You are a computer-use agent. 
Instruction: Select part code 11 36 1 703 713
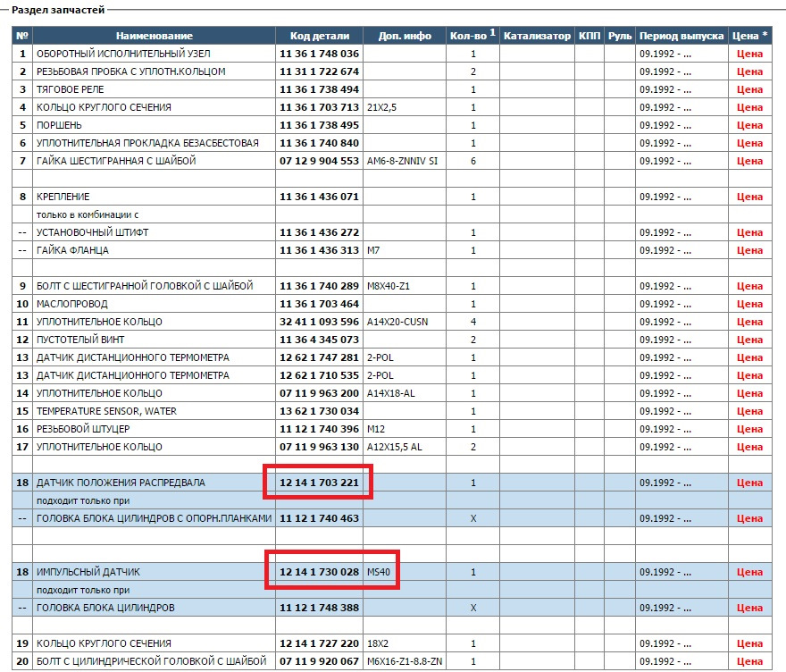pyautogui.click(x=320, y=107)
